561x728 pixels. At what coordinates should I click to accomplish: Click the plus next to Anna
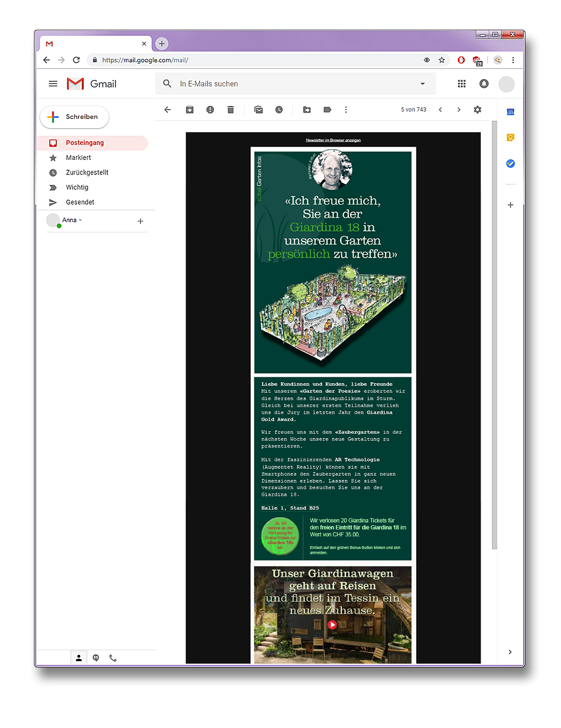[x=141, y=221]
